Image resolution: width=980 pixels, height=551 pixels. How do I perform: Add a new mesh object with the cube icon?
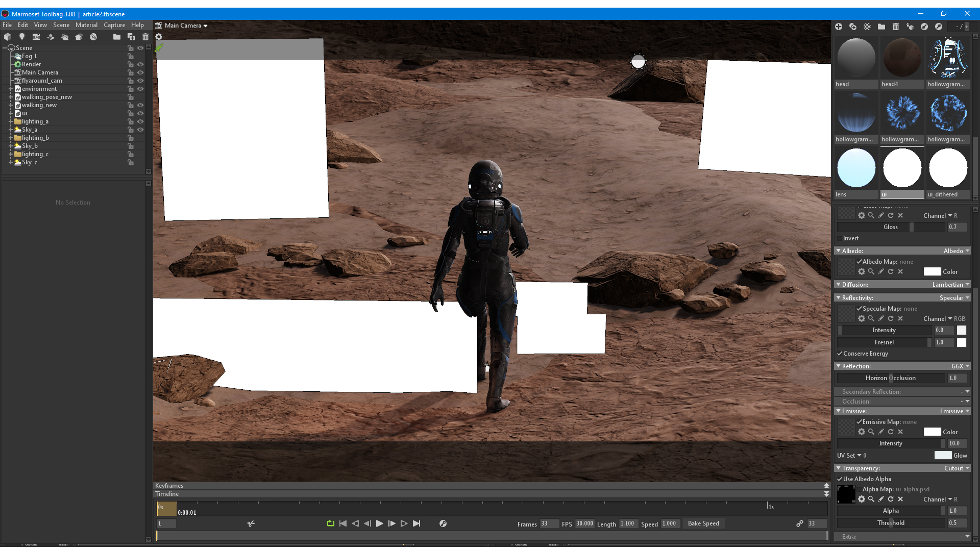pos(8,37)
